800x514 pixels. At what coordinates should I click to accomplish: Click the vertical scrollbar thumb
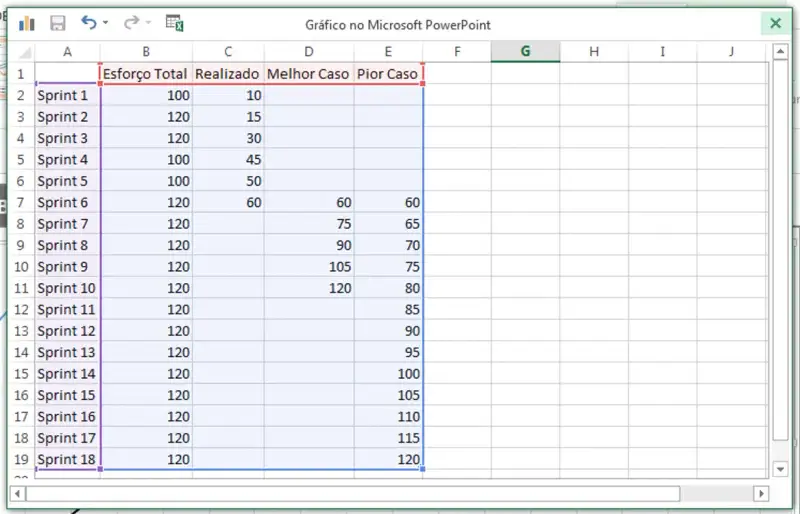coord(780,250)
